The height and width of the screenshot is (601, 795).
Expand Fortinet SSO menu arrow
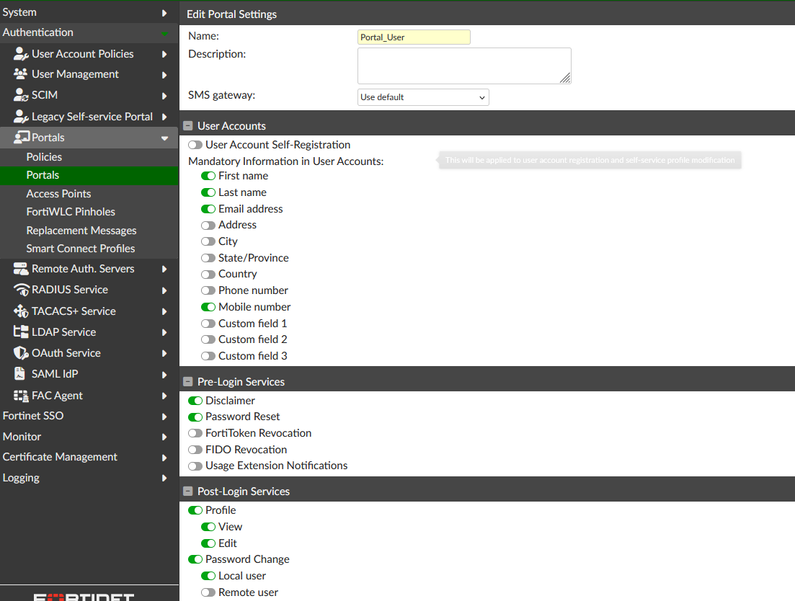(164, 416)
